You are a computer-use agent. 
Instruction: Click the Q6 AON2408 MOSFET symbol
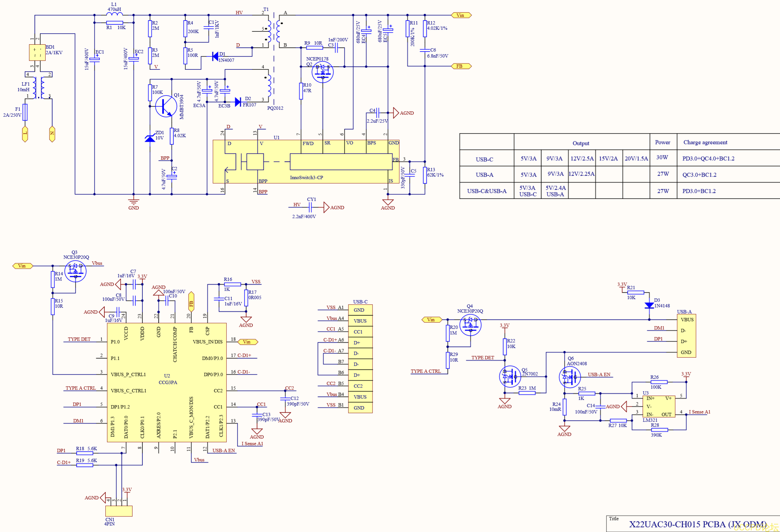[x=570, y=377]
